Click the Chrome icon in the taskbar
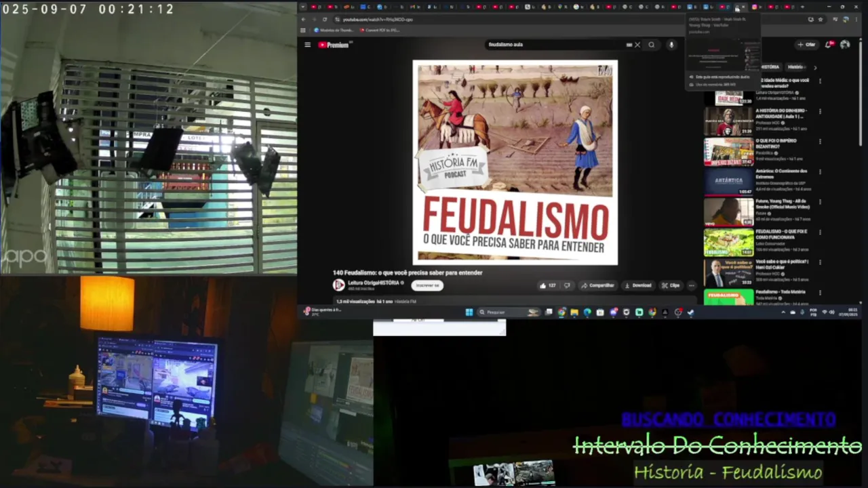 pos(562,312)
